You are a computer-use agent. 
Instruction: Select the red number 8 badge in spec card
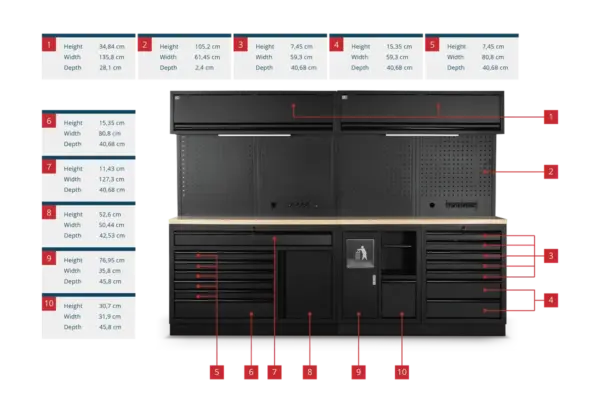pyautogui.click(x=49, y=212)
